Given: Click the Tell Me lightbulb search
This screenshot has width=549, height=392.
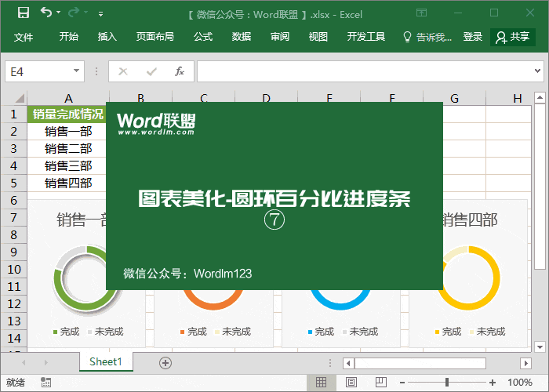Looking at the screenshot, I should point(427,37).
